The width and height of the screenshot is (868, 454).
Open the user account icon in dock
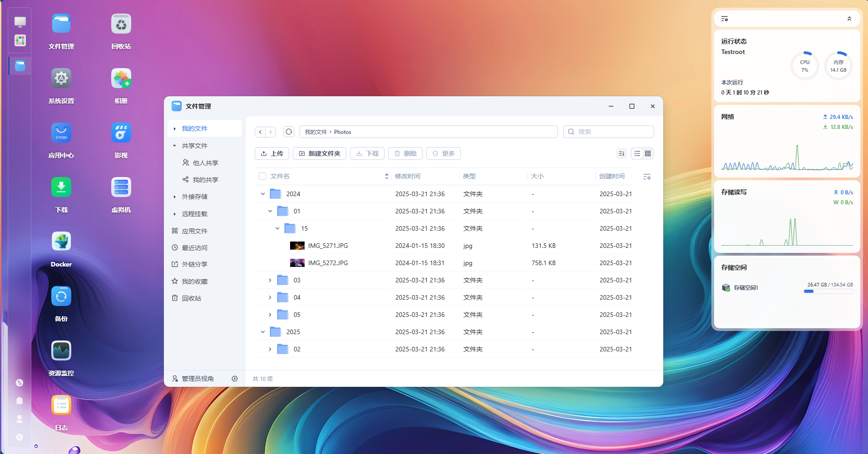tap(20, 419)
